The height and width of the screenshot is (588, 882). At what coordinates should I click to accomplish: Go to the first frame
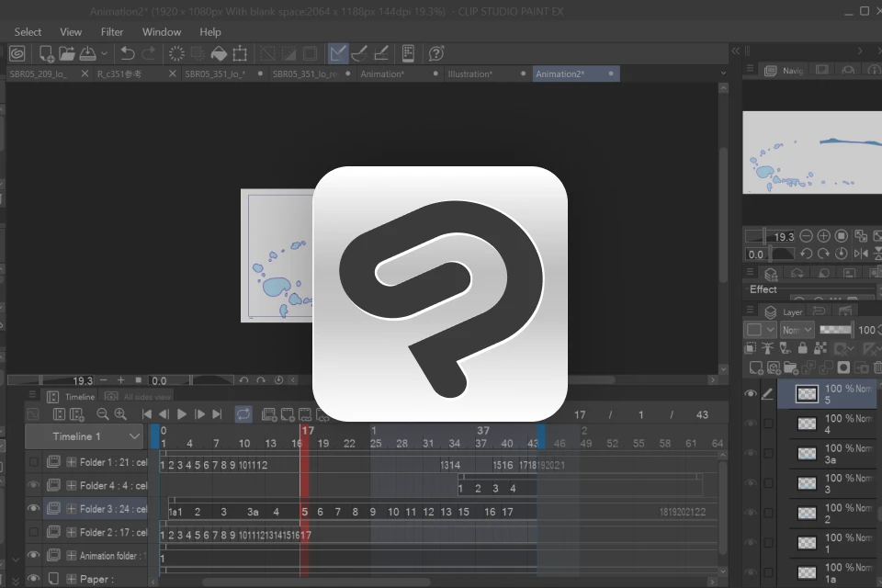(147, 414)
